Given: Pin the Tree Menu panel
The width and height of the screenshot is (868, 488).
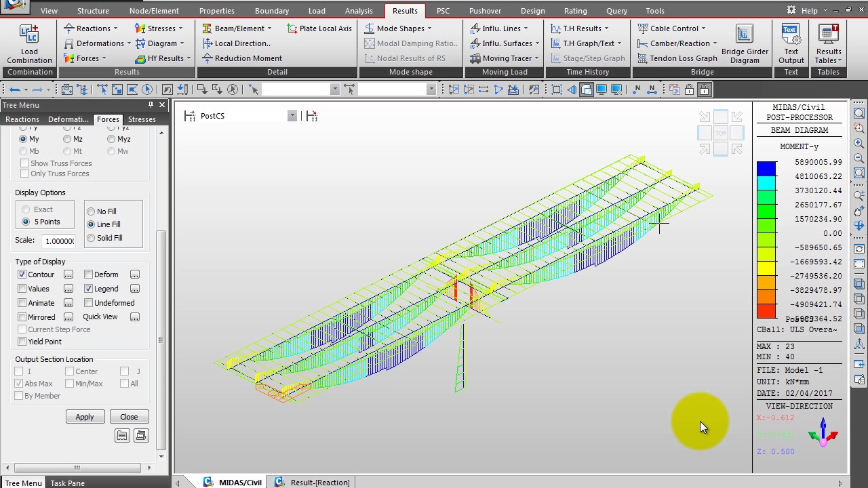Looking at the screenshot, I should click(x=151, y=105).
